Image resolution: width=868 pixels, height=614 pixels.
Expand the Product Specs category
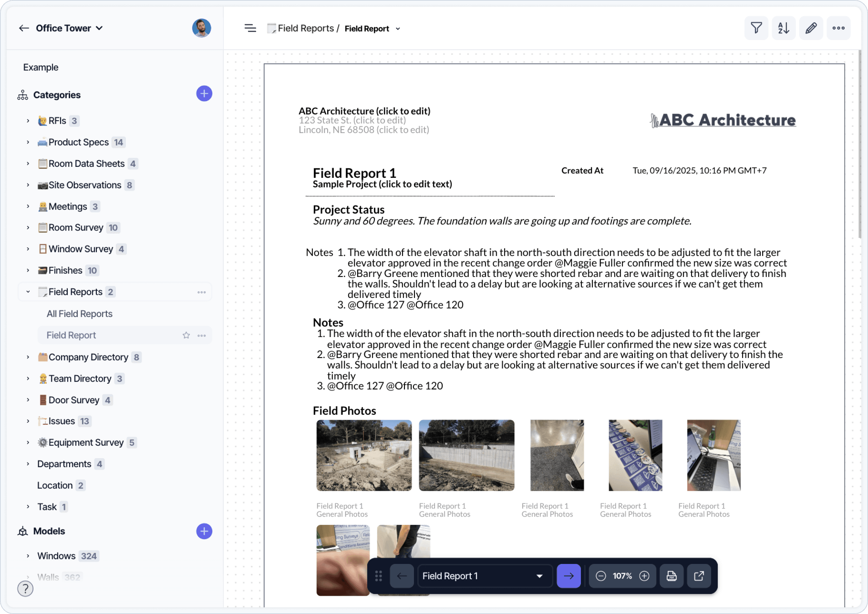click(x=28, y=142)
